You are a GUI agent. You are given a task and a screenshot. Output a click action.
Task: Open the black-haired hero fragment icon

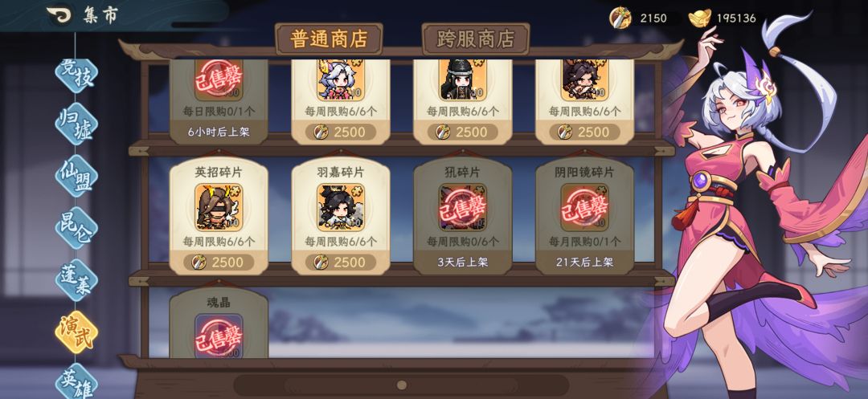[x=462, y=79]
